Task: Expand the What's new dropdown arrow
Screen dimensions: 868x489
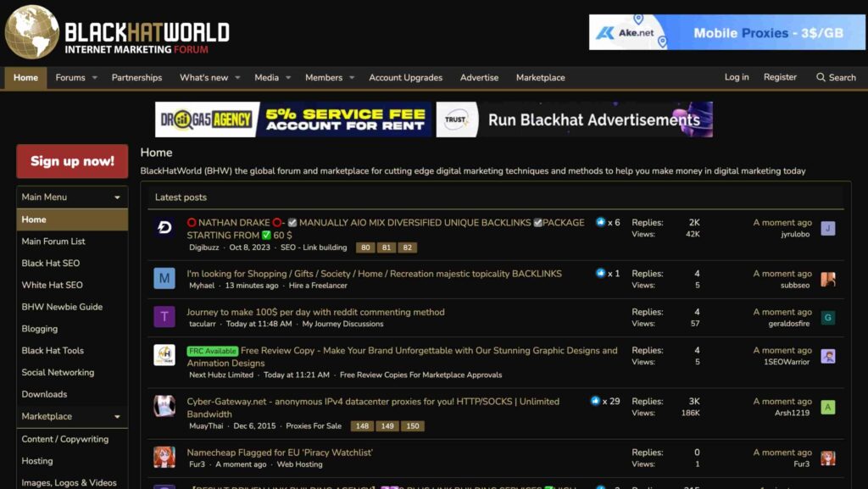Action: click(237, 78)
